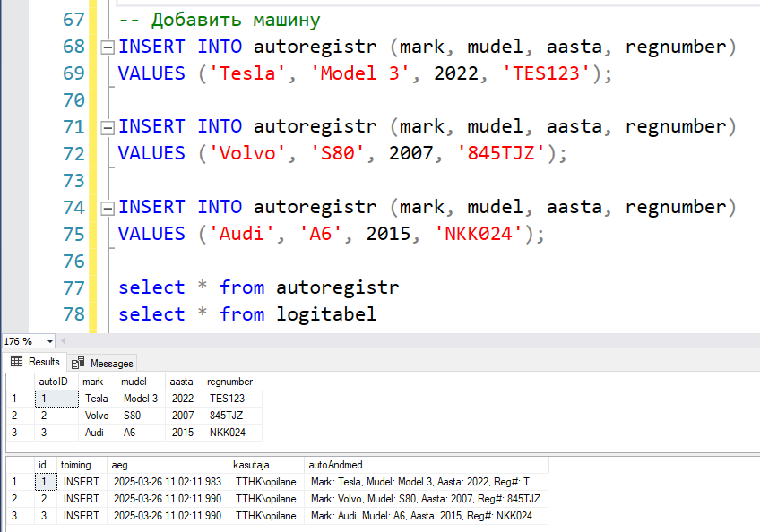Click the aeg column header

[x=168, y=465]
